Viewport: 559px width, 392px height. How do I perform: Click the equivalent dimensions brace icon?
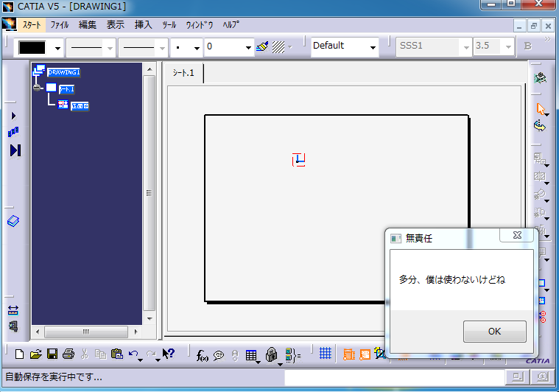[x=292, y=355]
